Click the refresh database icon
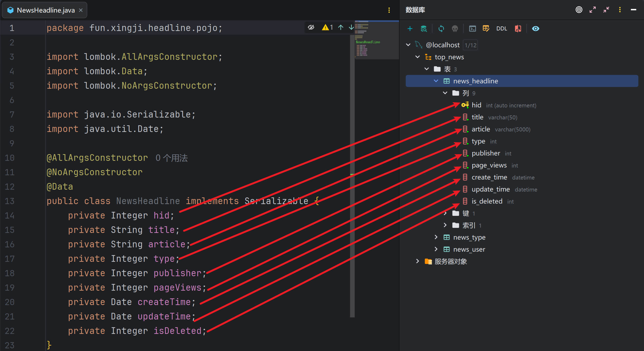The width and height of the screenshot is (644, 351). pos(441,29)
